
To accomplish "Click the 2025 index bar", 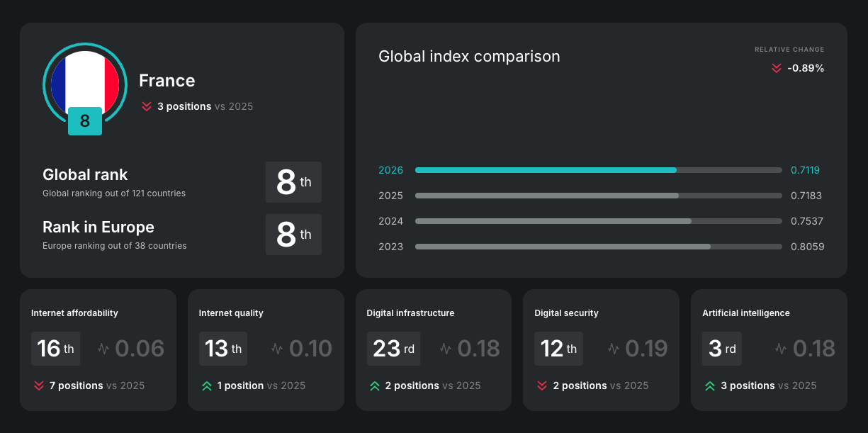I will 599,196.
